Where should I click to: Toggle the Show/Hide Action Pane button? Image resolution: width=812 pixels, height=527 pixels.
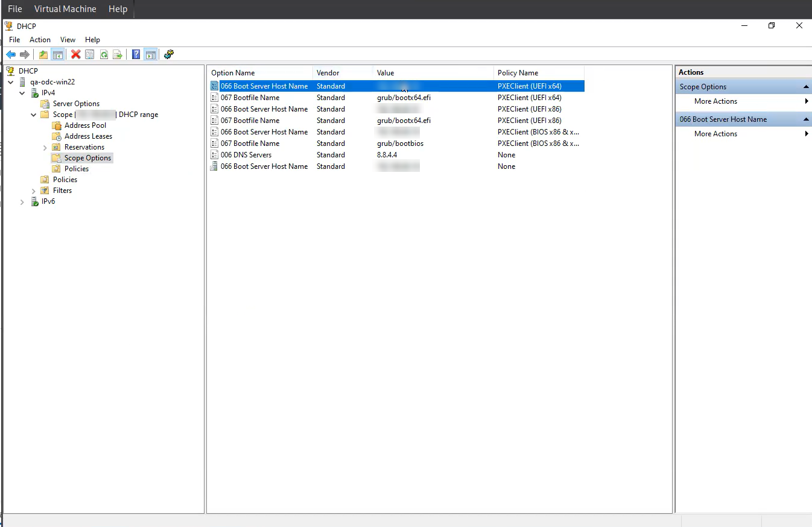[x=151, y=54]
